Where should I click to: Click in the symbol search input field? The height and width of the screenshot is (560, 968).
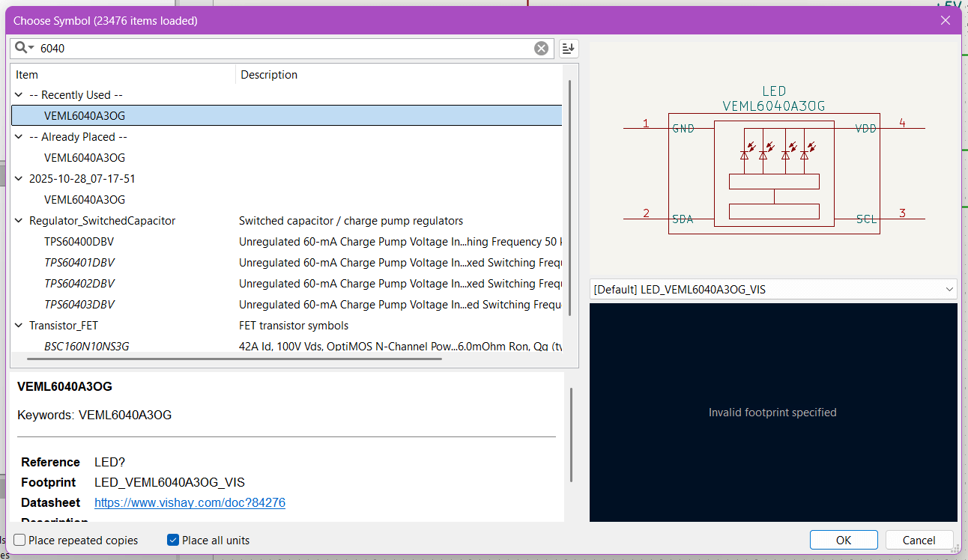pyautogui.click(x=285, y=49)
